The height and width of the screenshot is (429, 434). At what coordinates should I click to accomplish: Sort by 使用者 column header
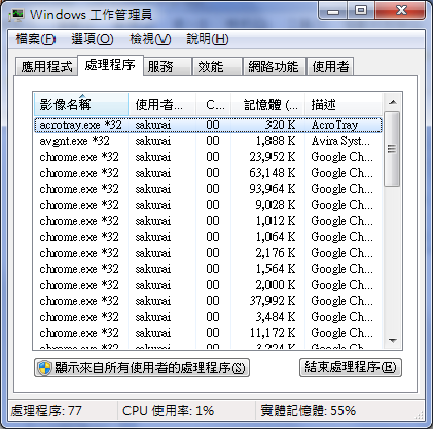pyautogui.click(x=162, y=105)
